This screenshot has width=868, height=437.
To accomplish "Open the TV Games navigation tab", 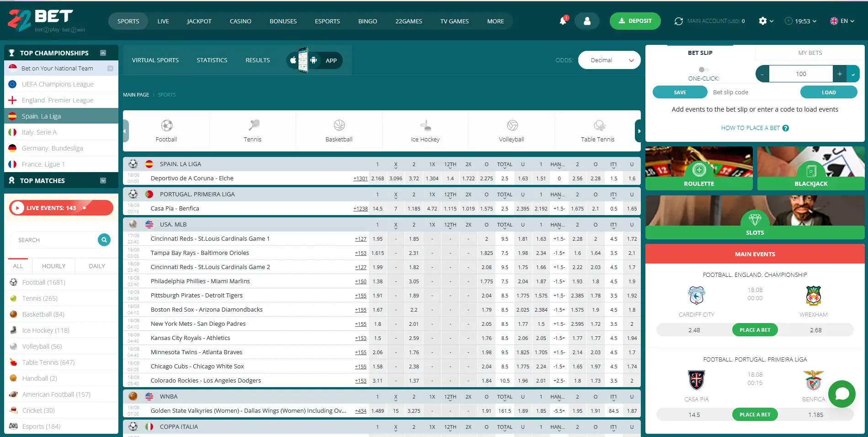I will coord(454,21).
